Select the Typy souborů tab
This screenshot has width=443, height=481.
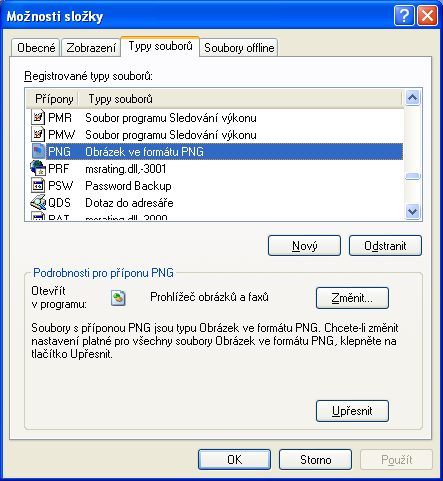pyautogui.click(x=160, y=46)
